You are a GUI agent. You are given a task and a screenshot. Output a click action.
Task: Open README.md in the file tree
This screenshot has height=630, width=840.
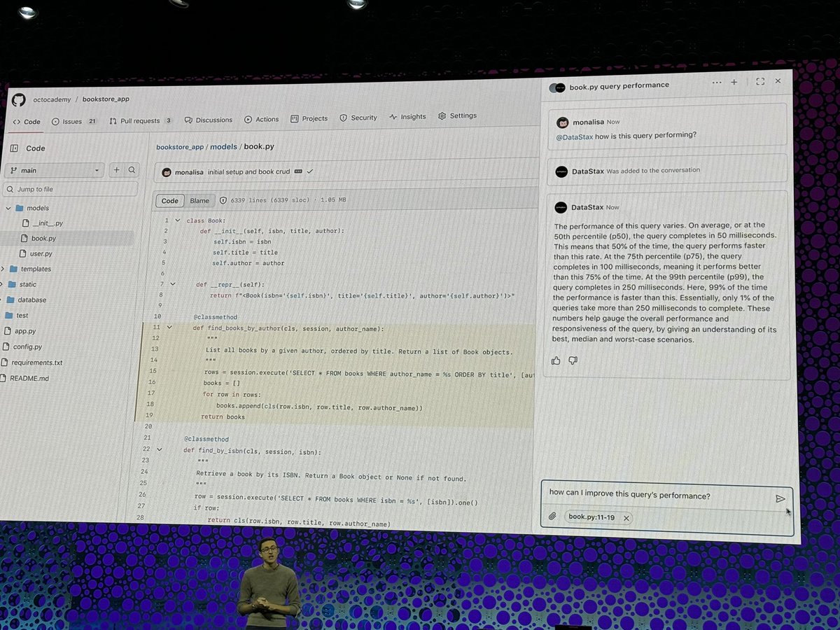(24, 378)
